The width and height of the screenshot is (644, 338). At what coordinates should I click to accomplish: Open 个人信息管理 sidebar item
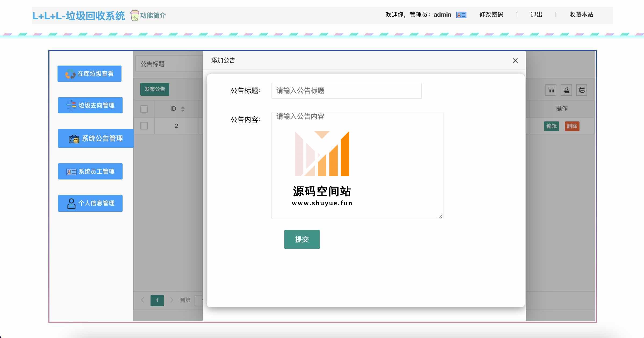pyautogui.click(x=90, y=203)
